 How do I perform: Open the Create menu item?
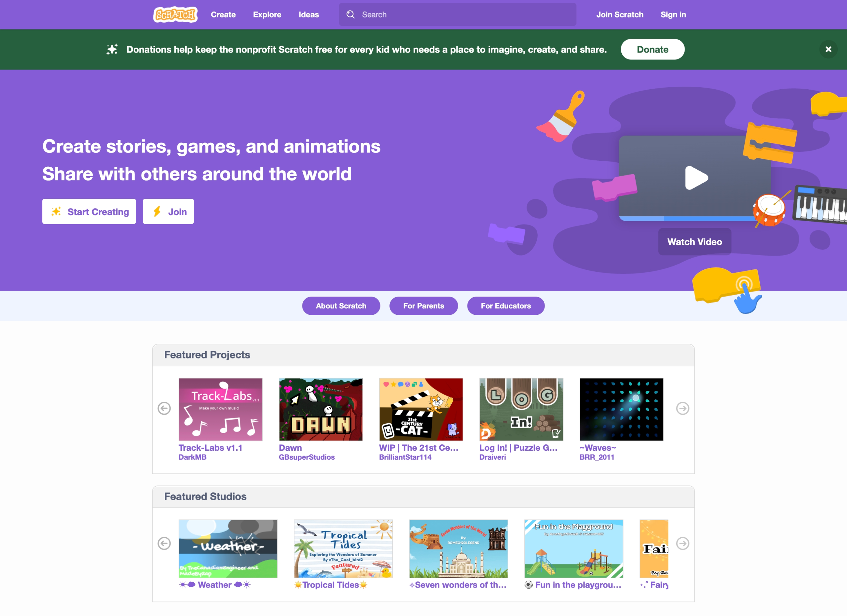coord(223,15)
